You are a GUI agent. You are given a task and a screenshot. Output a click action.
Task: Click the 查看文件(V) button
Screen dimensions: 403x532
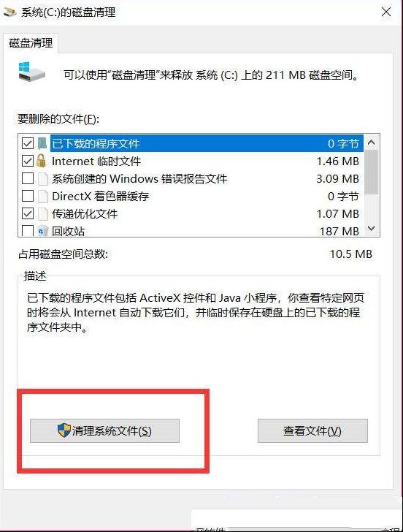(x=312, y=431)
